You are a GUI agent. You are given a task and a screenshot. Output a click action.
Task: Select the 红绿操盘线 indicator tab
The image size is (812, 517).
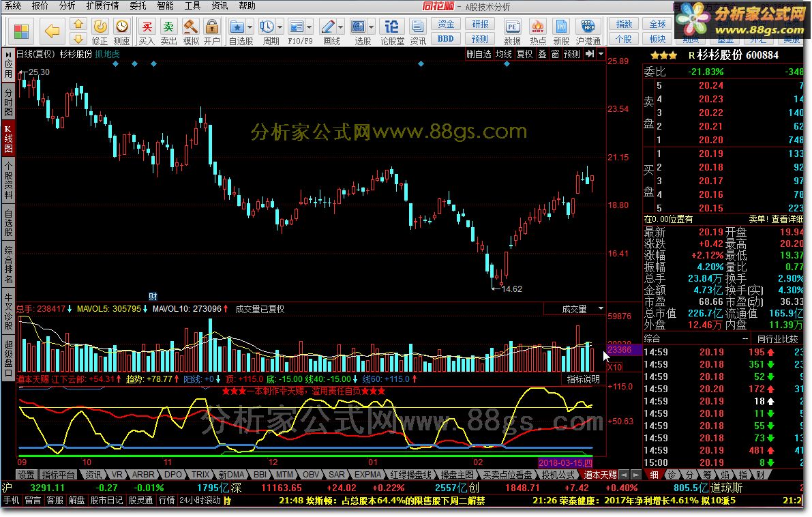point(411,475)
